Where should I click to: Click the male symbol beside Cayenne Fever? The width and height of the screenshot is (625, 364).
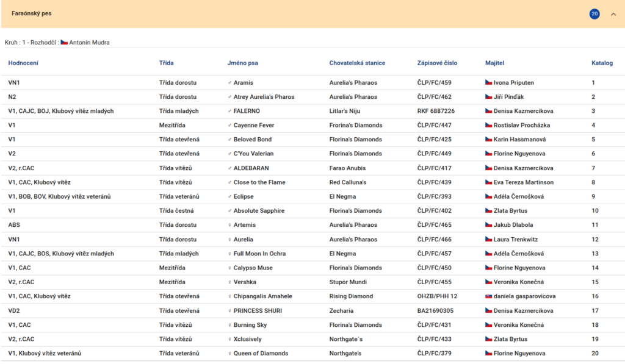pyautogui.click(x=229, y=126)
